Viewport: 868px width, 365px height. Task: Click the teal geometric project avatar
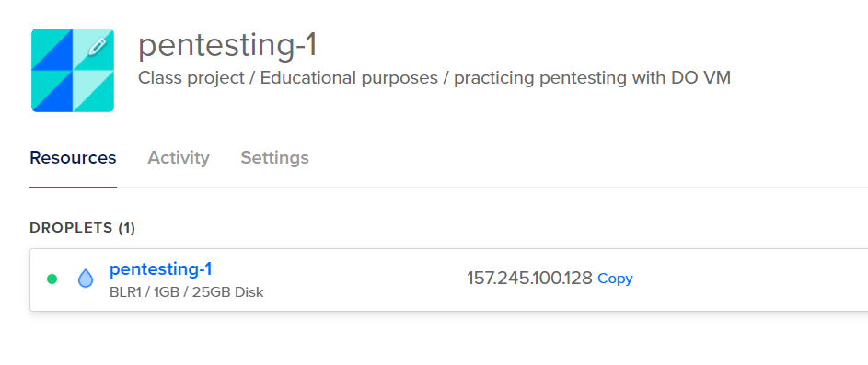coord(73,70)
